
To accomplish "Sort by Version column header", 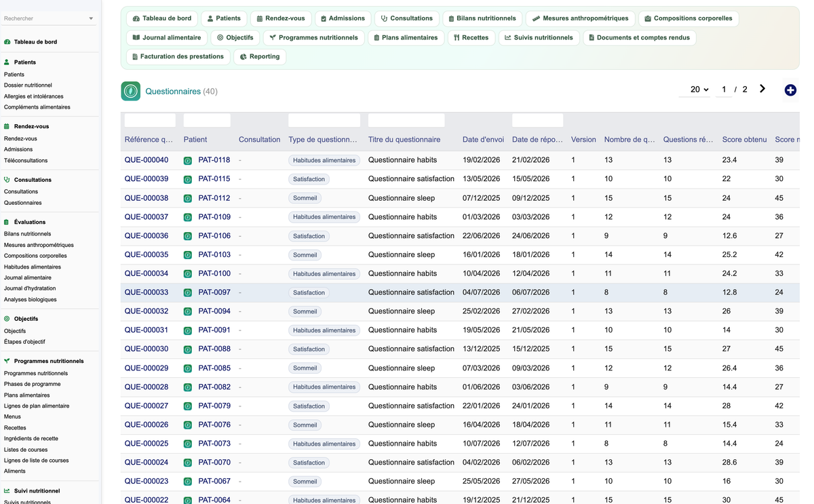I will click(x=583, y=140).
